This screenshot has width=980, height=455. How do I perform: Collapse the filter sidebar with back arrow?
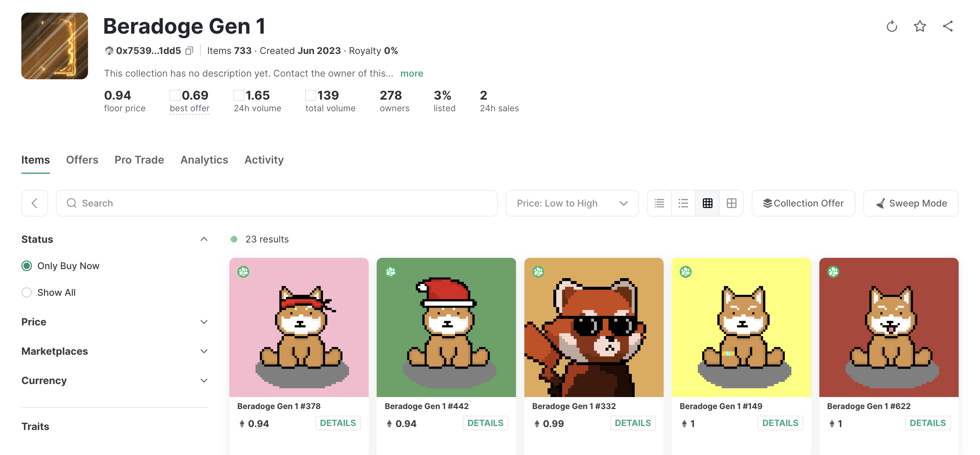pos(35,203)
